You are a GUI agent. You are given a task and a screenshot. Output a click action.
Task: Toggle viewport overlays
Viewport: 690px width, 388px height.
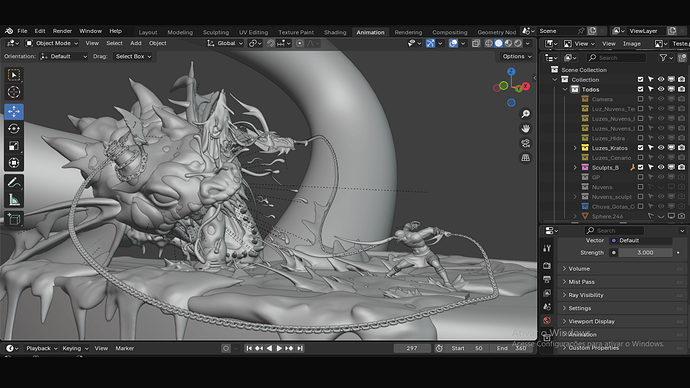tap(453, 43)
